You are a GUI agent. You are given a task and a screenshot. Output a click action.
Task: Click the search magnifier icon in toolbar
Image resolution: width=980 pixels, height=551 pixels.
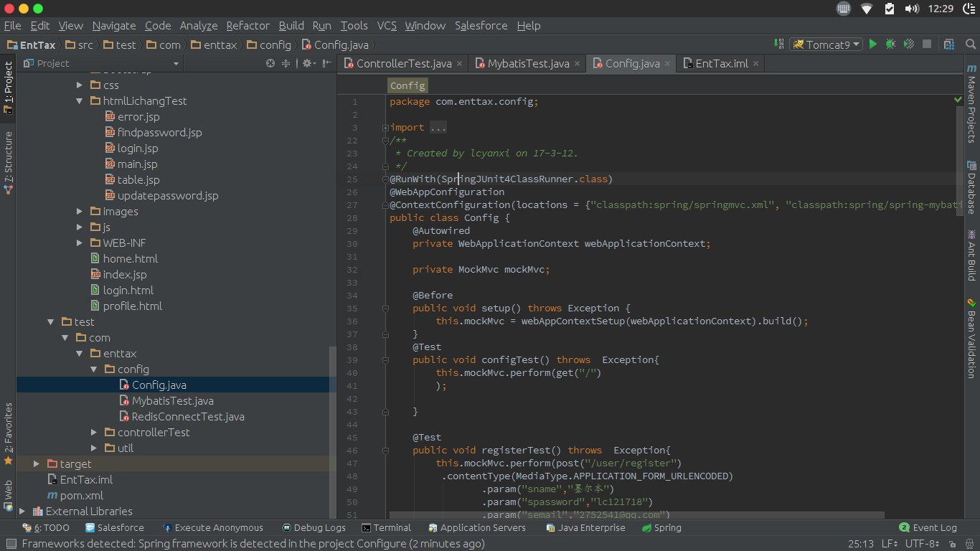click(969, 44)
